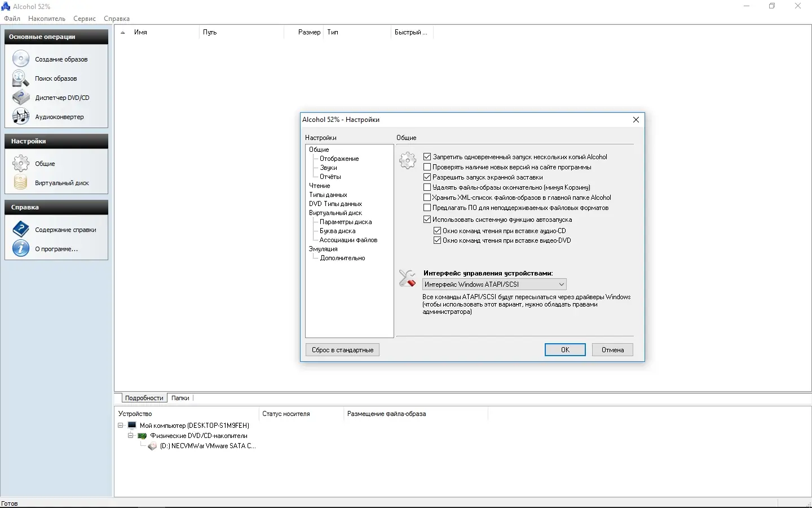Collapse the Справка sidebar panel header
This screenshot has height=508, width=812.
56,207
